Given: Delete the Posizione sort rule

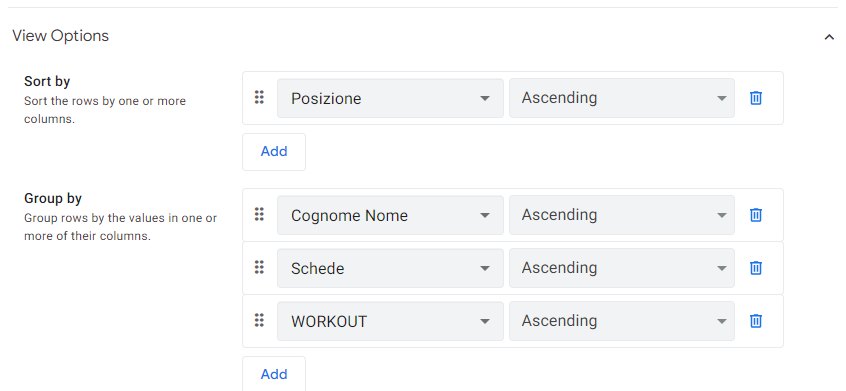Looking at the screenshot, I should (x=755, y=98).
